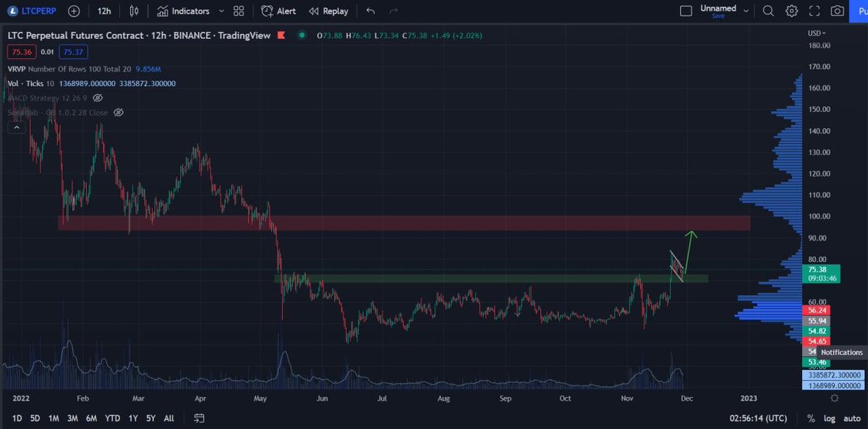Select the VRVP indicator legend
The image size is (868, 429).
(x=84, y=69)
